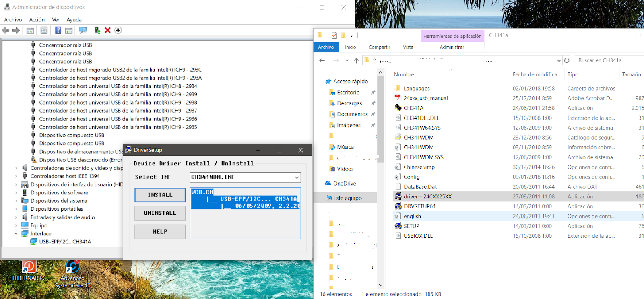Sort files by Fecha de modificación header
644x299 pixels.
pyautogui.click(x=537, y=74)
